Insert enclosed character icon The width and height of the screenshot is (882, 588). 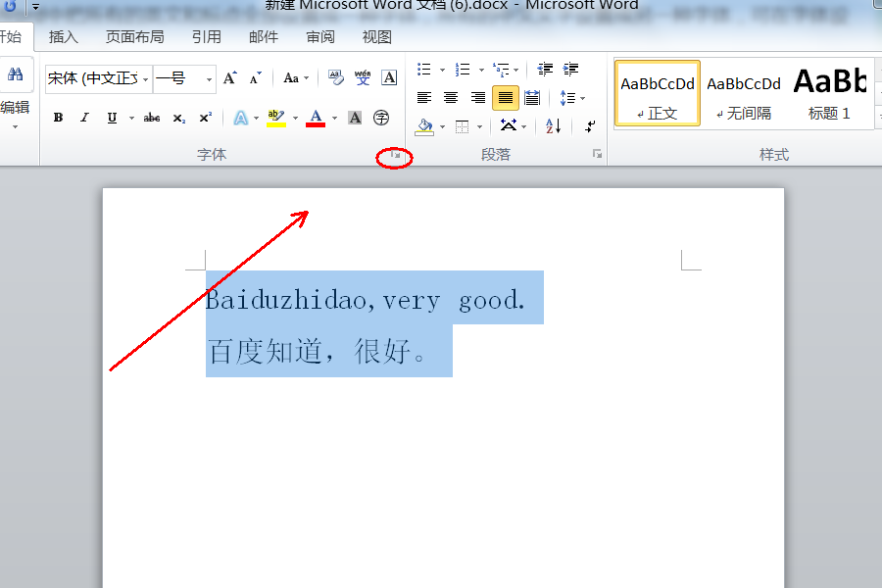tap(381, 118)
